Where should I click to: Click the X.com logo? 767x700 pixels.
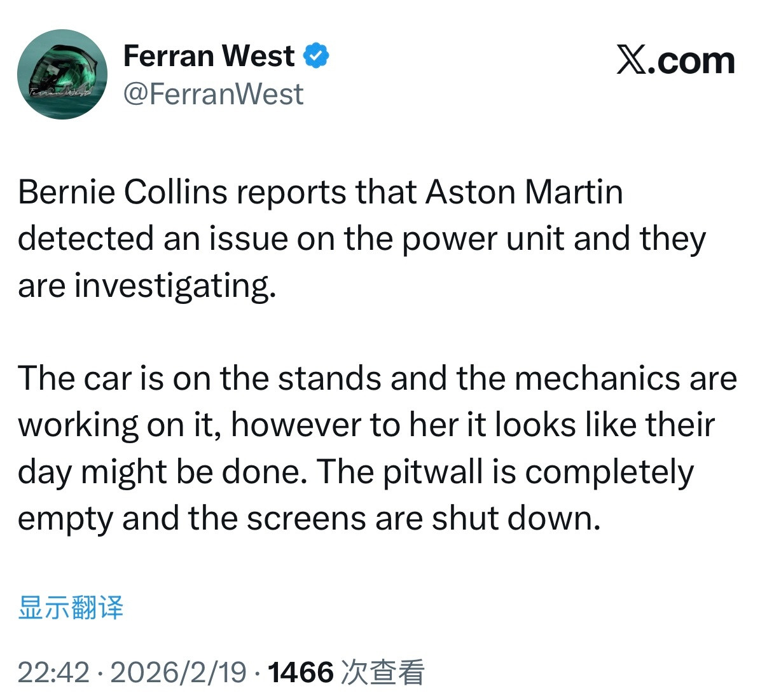pos(676,60)
